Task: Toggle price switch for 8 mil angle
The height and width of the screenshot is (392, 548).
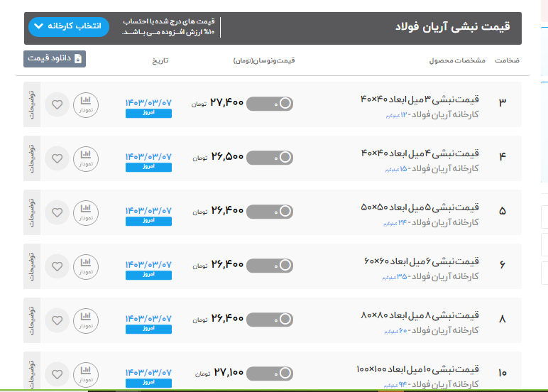Action: point(270,318)
